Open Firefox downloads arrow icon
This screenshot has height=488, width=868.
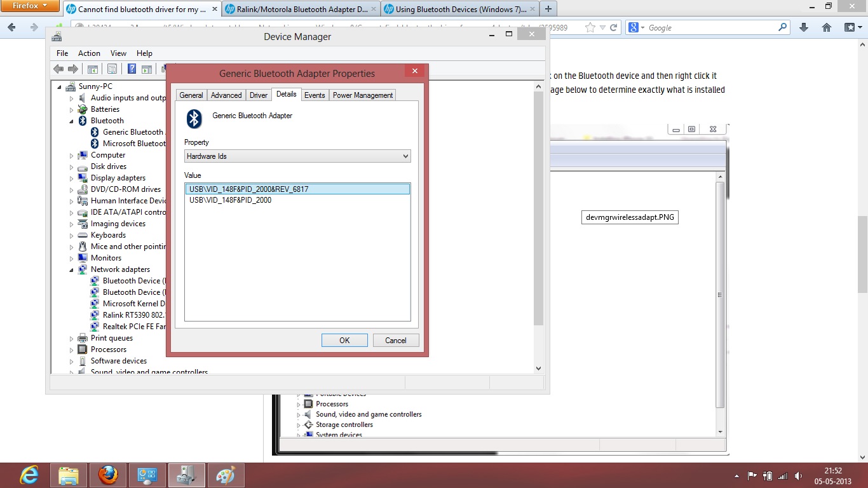pos(804,28)
